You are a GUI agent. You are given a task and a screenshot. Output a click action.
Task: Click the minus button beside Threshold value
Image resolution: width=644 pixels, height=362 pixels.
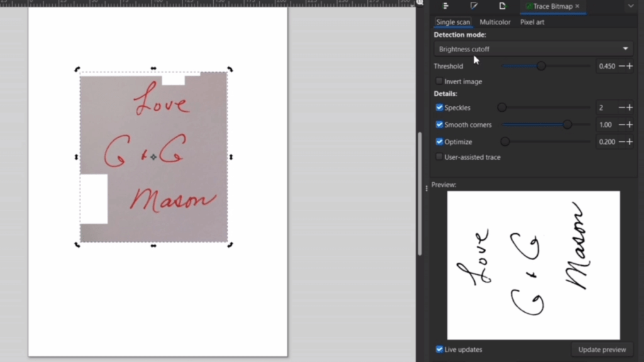[622, 66]
